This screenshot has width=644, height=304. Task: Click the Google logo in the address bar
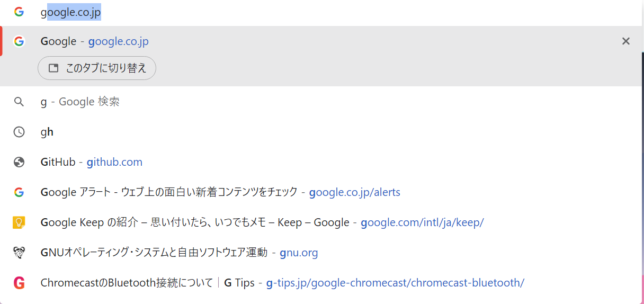(19, 12)
